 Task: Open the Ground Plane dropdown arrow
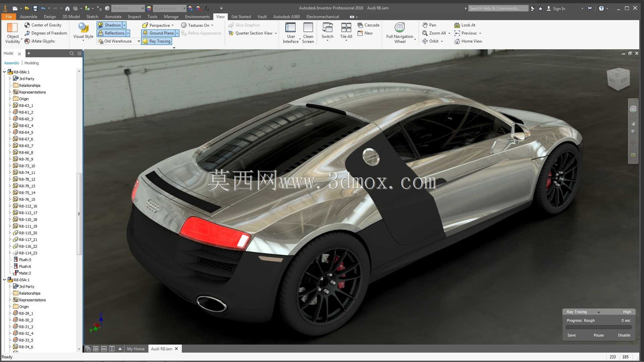click(x=177, y=33)
